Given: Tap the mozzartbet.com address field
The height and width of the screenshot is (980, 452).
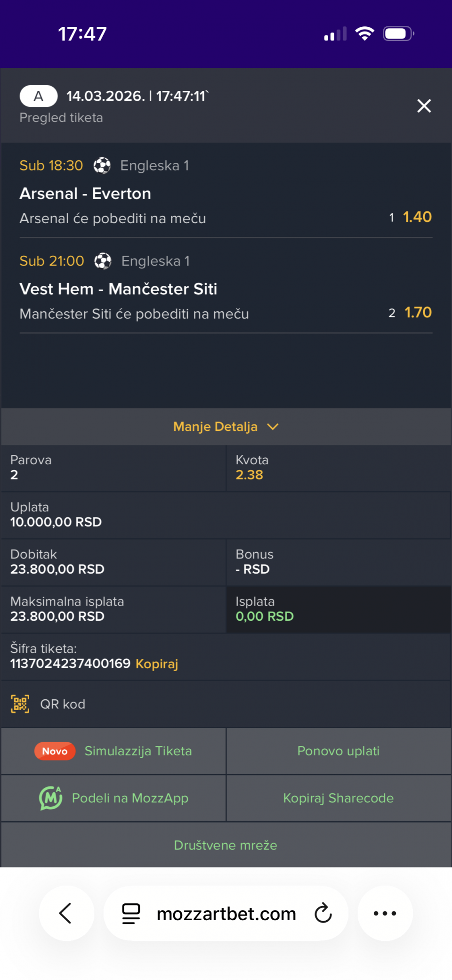Looking at the screenshot, I should [x=226, y=914].
